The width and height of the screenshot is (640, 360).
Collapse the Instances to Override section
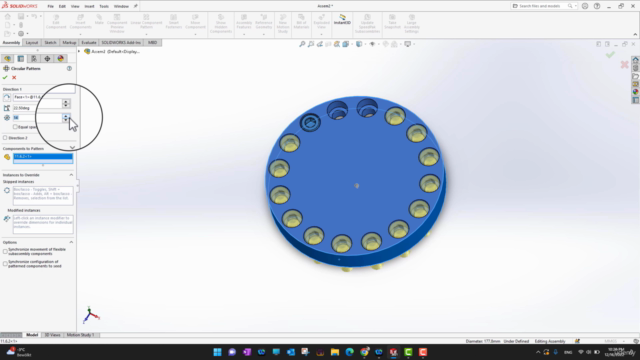[x=71, y=175]
